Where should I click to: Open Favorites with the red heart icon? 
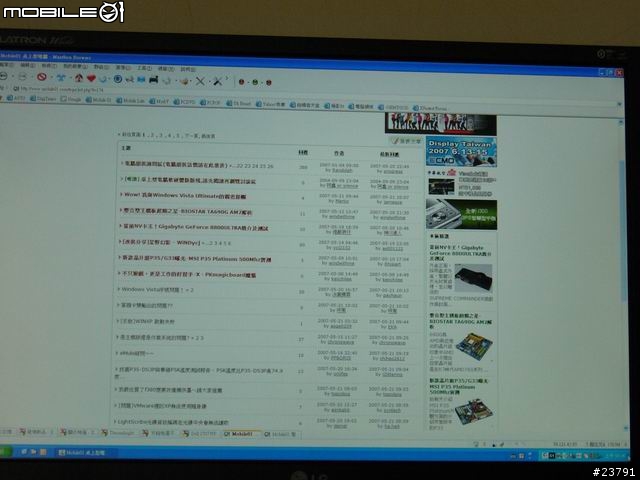point(91,78)
